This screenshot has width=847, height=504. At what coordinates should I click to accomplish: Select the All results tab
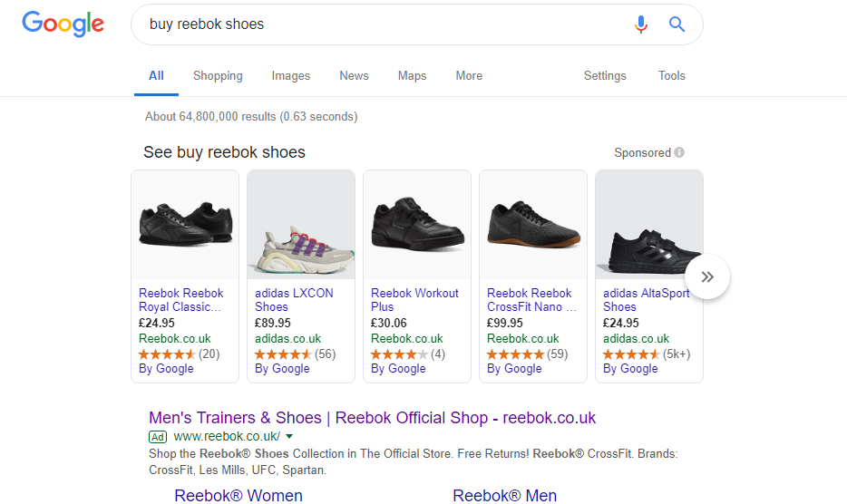[x=156, y=75]
